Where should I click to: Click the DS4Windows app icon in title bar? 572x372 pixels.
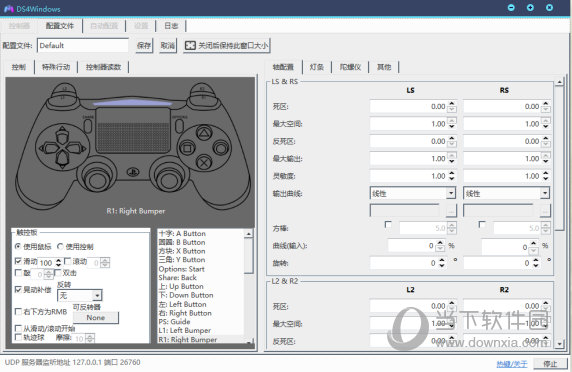tap(9, 8)
